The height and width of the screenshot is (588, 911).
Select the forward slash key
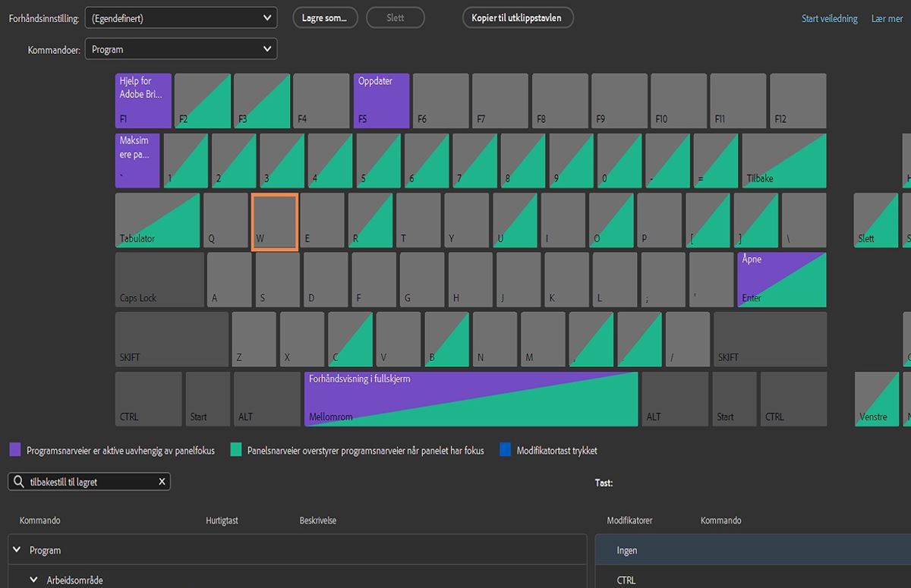pyautogui.click(x=687, y=339)
